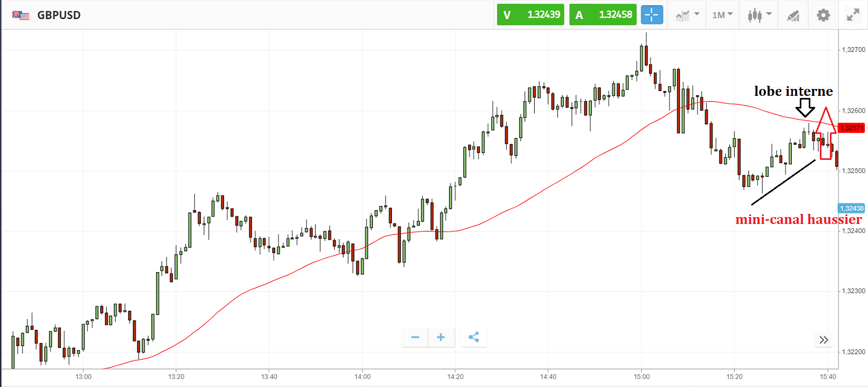Click the GBPUSD flag icon
This screenshot has height=387, width=868.
click(21, 15)
